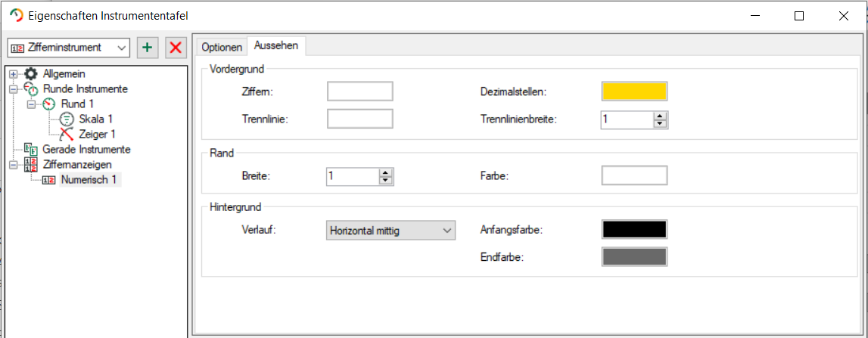Screen dimensions: 868x338
Task: Select the Rund 1 dial icon
Action: [48, 104]
